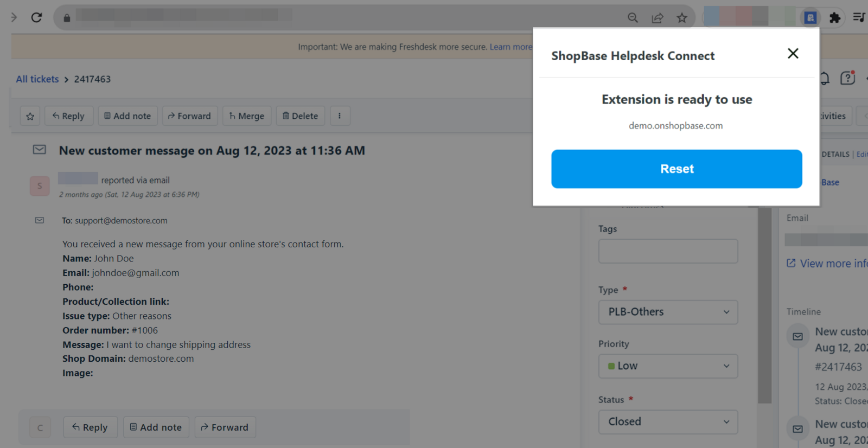
Task: Click the Edit link beside DETAILS
Action: [862, 155]
